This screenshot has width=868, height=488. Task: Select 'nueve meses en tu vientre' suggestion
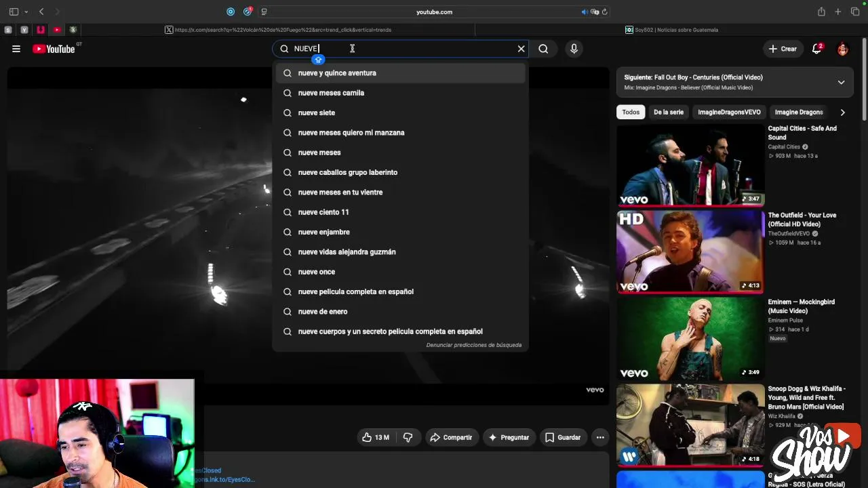(400, 192)
